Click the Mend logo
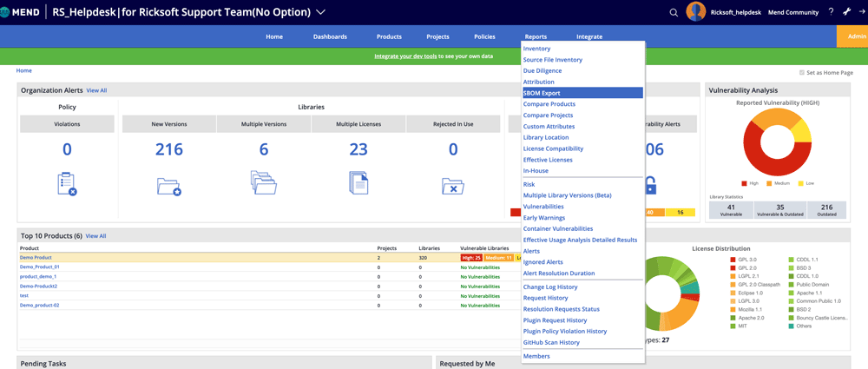The width and height of the screenshot is (868, 369). point(19,12)
